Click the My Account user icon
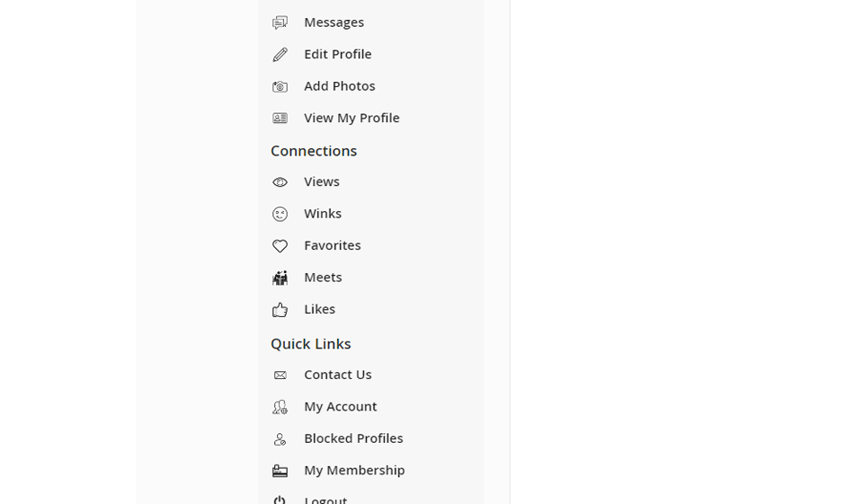 pos(280,407)
